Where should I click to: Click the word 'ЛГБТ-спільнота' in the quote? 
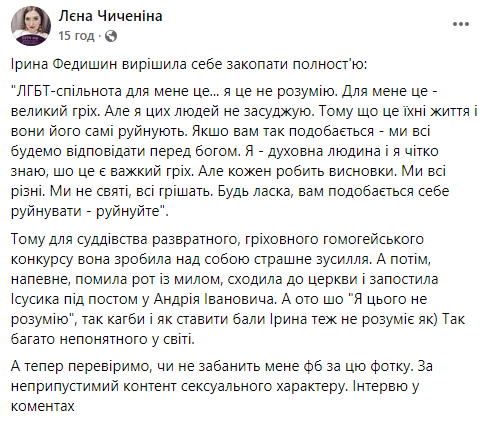click(69, 91)
